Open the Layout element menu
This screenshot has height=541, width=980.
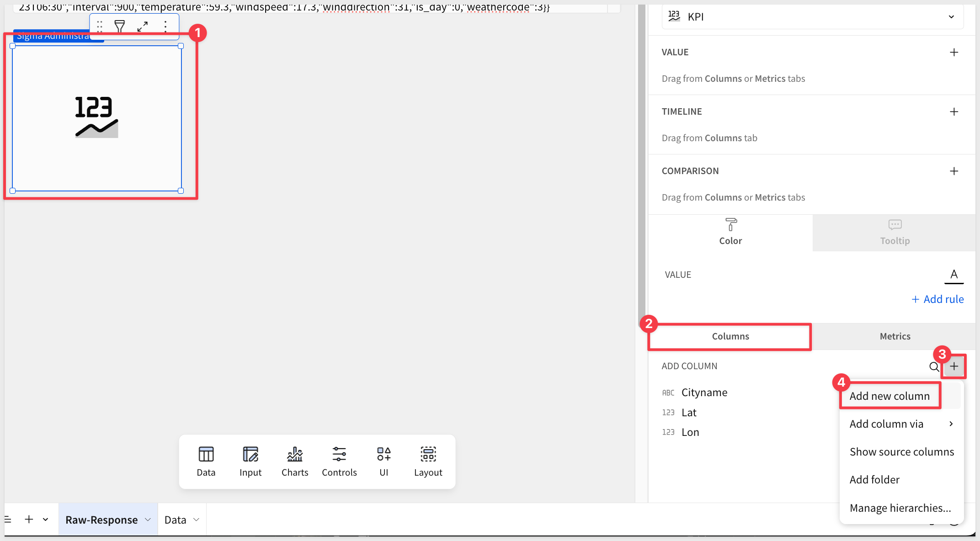pyautogui.click(x=428, y=461)
